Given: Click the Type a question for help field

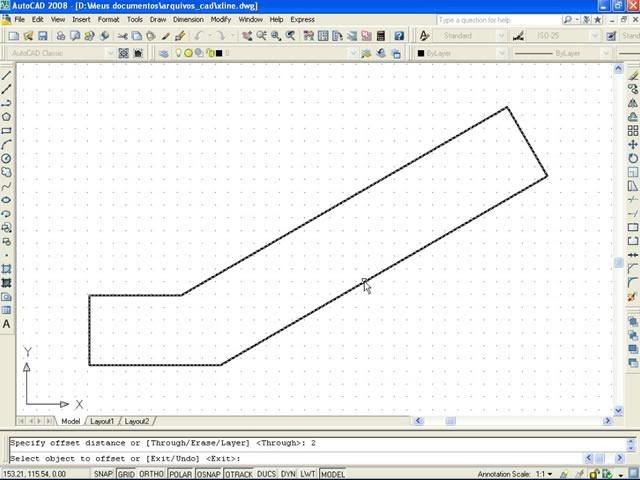Looking at the screenshot, I should (498, 20).
